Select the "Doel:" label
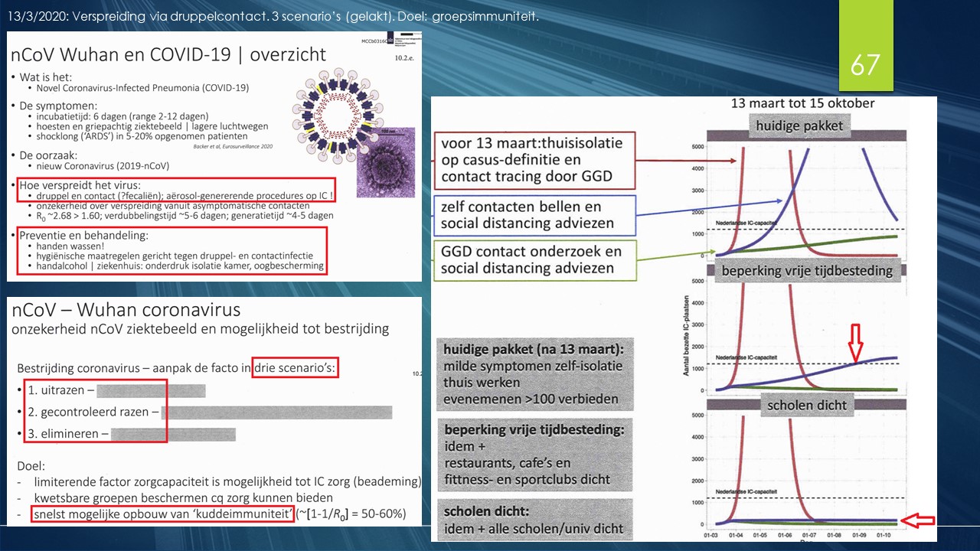980x551 pixels. (x=33, y=465)
